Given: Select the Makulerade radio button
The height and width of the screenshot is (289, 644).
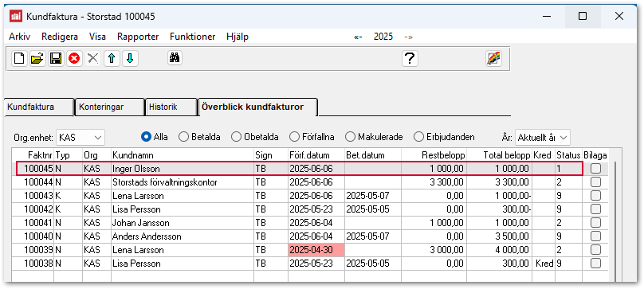Looking at the screenshot, I should point(351,137).
